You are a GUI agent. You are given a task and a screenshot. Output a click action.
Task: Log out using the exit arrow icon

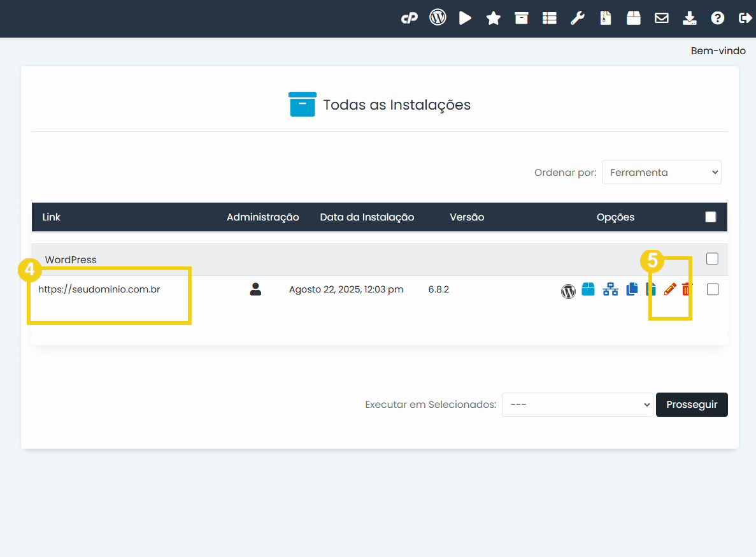click(x=745, y=18)
